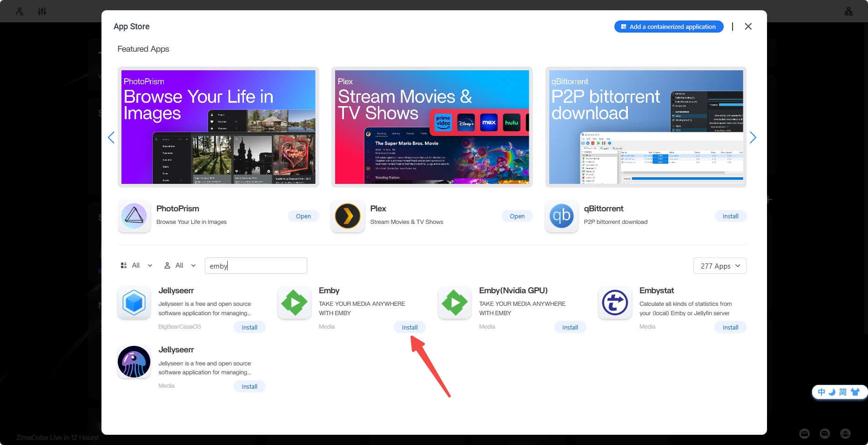Install the Emby app

(410, 327)
